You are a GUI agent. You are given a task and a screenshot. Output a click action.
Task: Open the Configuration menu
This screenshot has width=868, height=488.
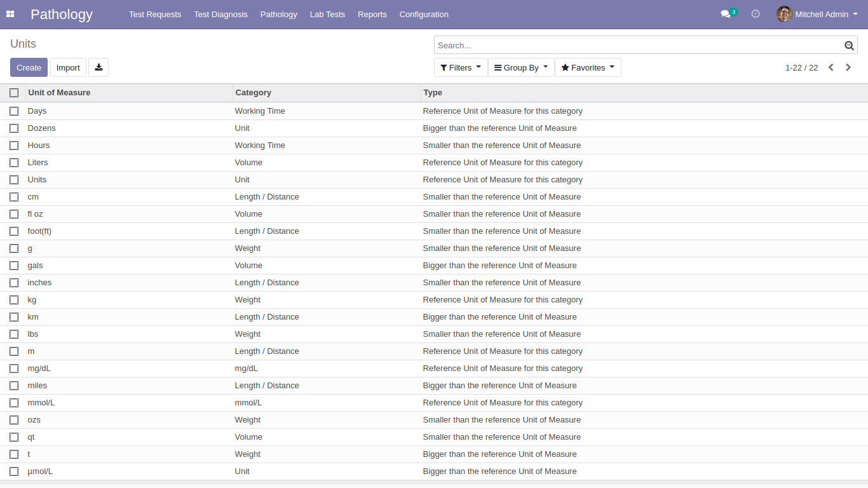coord(424,14)
